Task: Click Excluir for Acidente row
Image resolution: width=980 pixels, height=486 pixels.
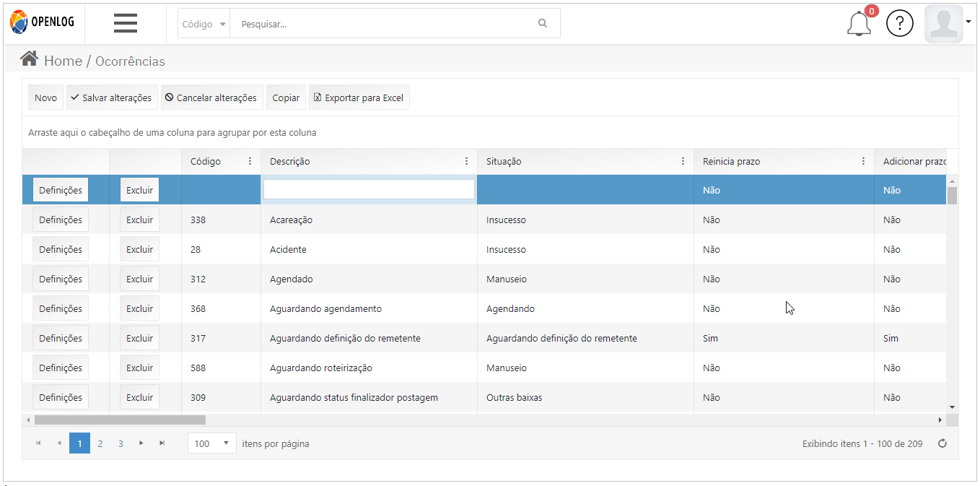Action: click(x=139, y=249)
